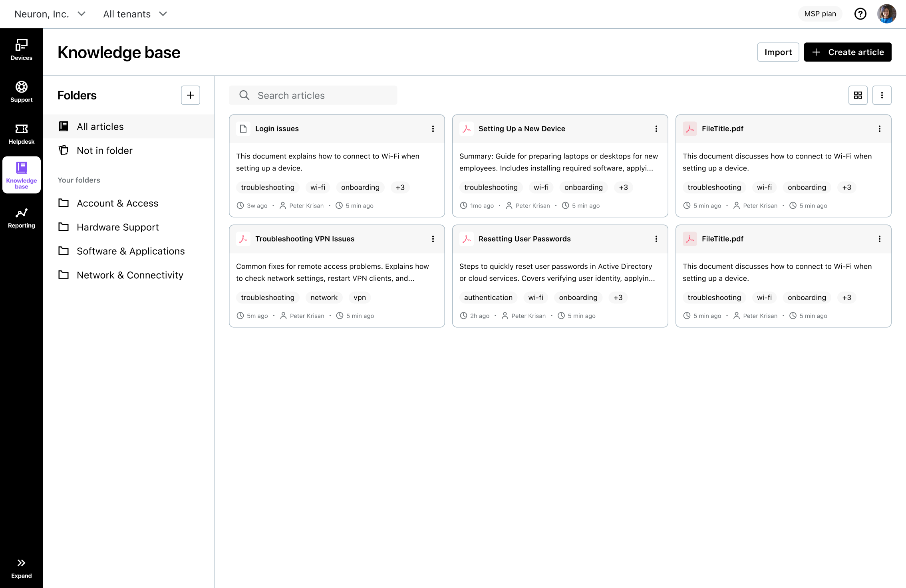The height and width of the screenshot is (588, 906).
Task: Open article list more options menu
Action: [882, 95]
